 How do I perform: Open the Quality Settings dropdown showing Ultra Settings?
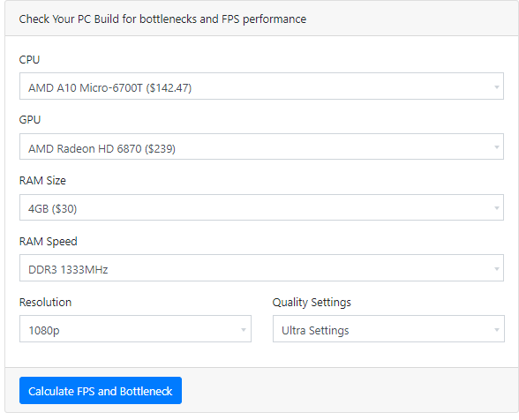click(x=388, y=328)
